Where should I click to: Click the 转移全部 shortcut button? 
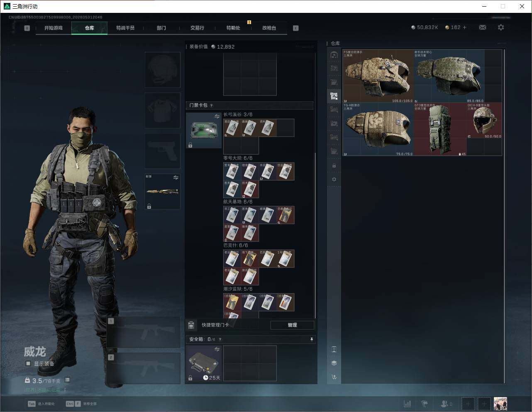pyautogui.click(x=81, y=404)
